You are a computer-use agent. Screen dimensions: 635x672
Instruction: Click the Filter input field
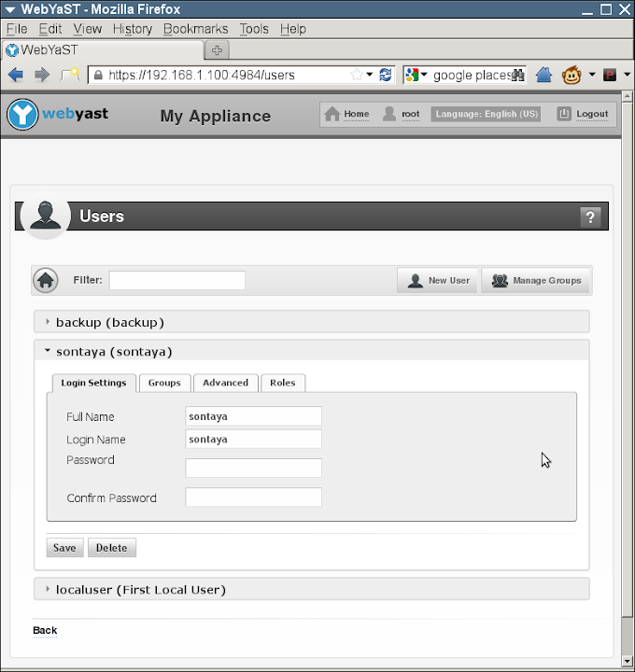tap(177, 280)
